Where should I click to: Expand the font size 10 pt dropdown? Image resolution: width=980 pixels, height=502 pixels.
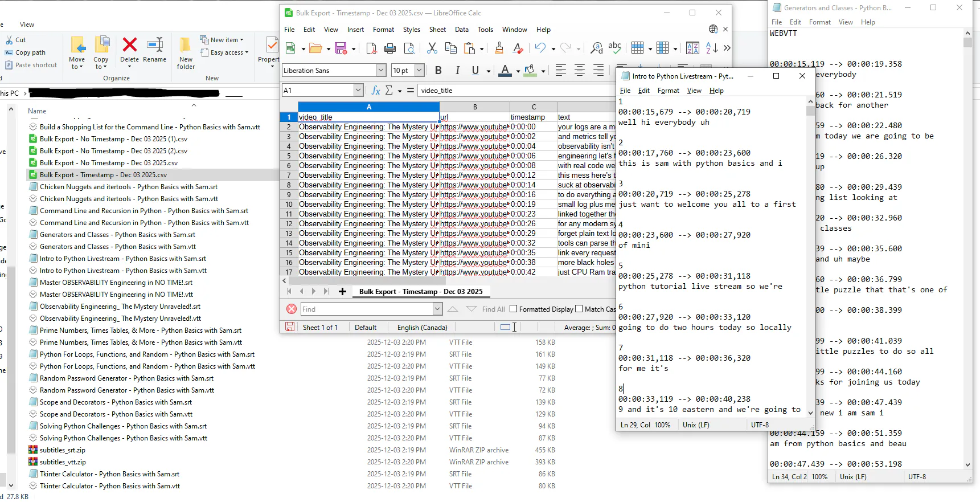coord(419,70)
